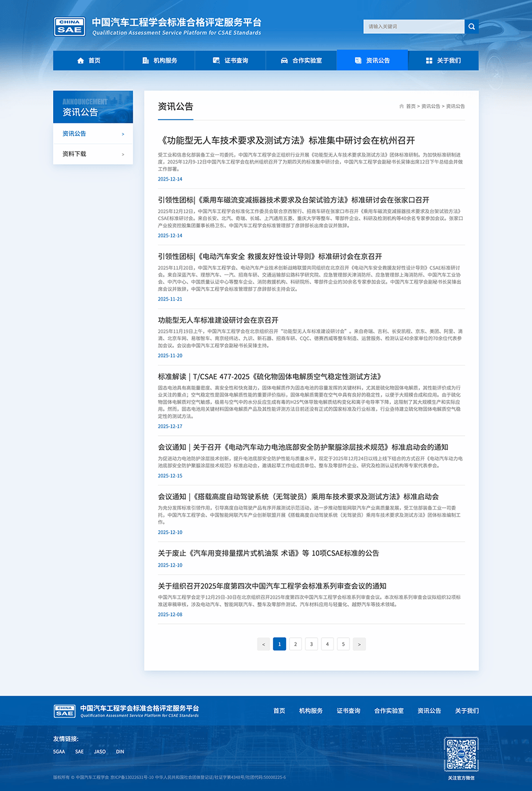
Task: Click the certificate icon beside 证书查询
Action: click(216, 61)
